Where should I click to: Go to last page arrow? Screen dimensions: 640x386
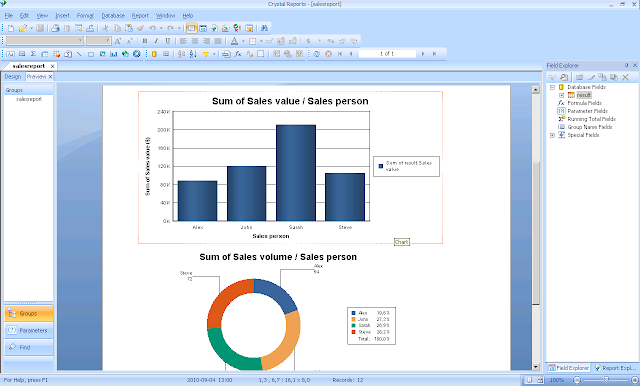[434, 54]
